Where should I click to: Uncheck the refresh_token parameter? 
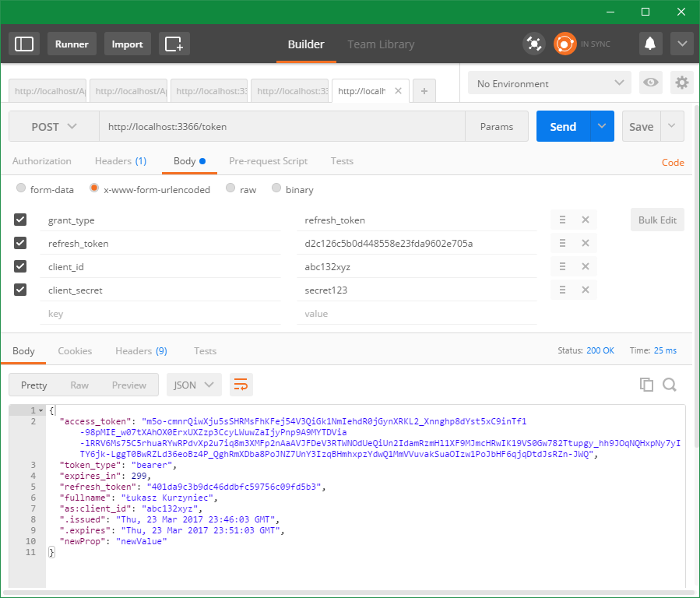pos(20,243)
